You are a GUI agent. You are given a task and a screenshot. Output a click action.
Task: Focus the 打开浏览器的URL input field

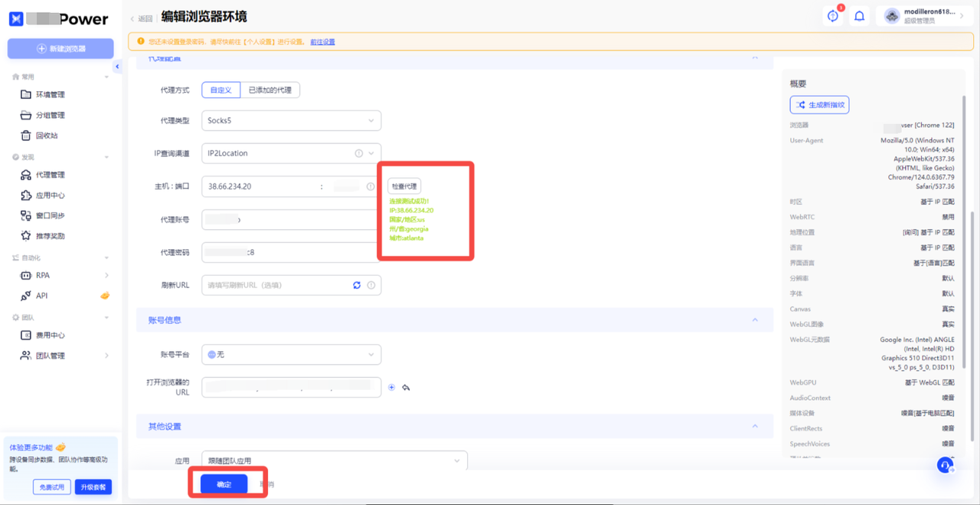292,387
